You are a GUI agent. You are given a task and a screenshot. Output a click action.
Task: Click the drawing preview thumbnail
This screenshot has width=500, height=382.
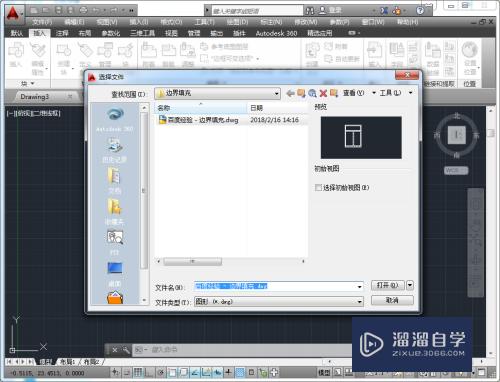coord(361,137)
